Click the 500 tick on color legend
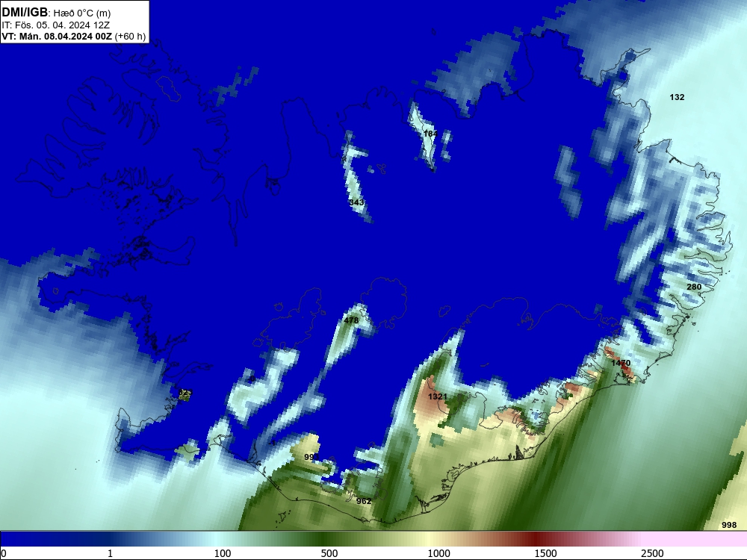The image size is (747, 560). pos(329,553)
